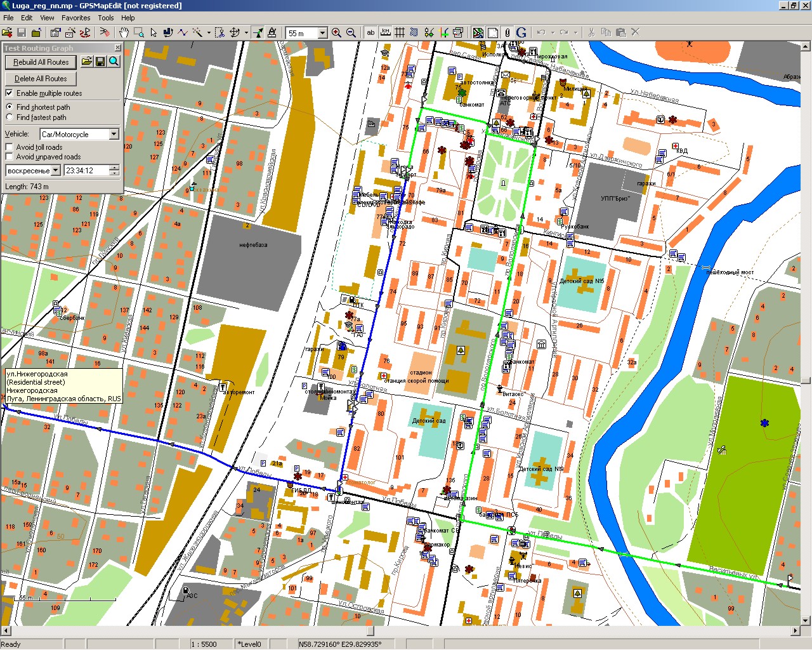Select the zoom rectangle magnifier tool
Screen dimensions: 812x650
point(138,32)
